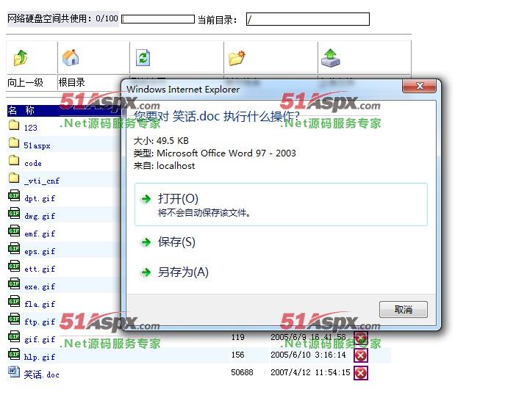516x420 pixels.
Task: Click the GIF icon beside fla.gif
Action: [x=14, y=301]
